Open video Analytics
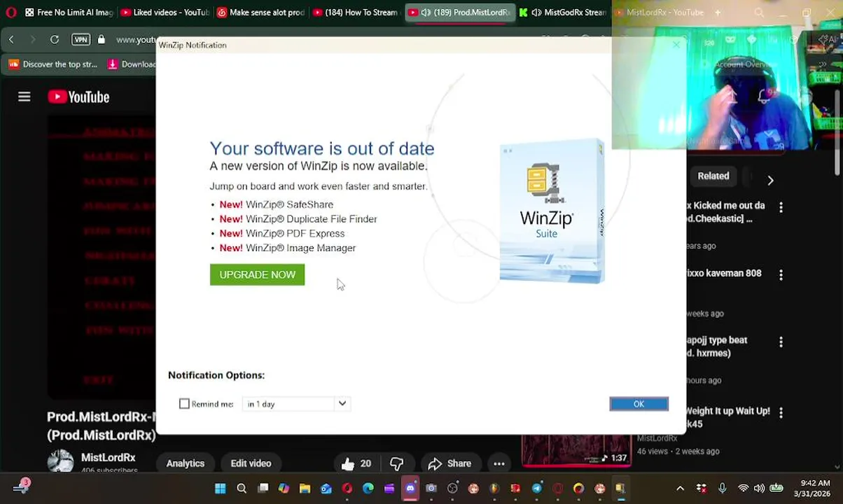This screenshot has height=504, width=843. pyautogui.click(x=186, y=463)
